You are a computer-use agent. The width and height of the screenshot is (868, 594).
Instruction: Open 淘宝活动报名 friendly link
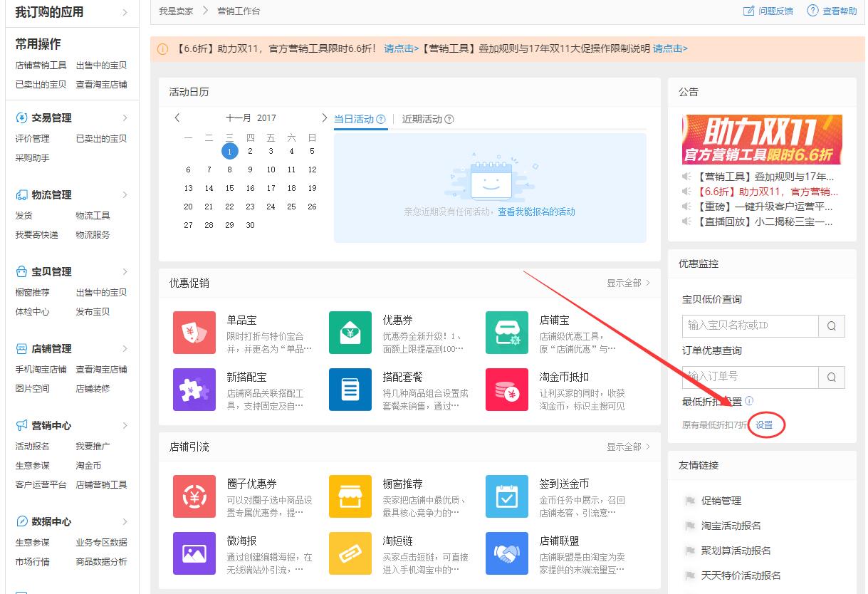(731, 526)
